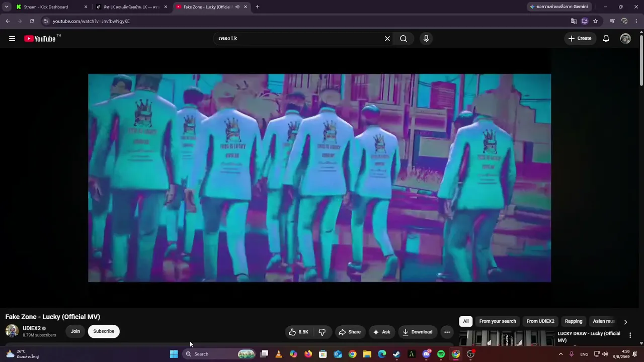
Task: Open UDiEX2 channel name link
Action: [32, 328]
